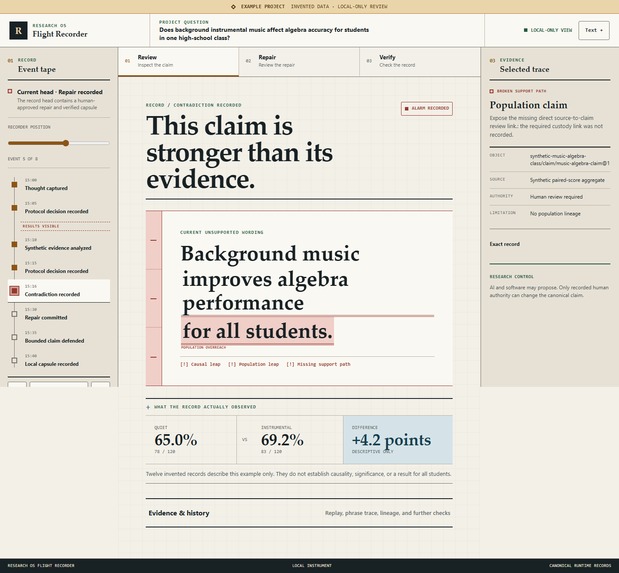This screenshot has width=619, height=573.
Task: Click the green LOCAL-ONLY VIEW indicator square
Action: [x=525, y=30]
